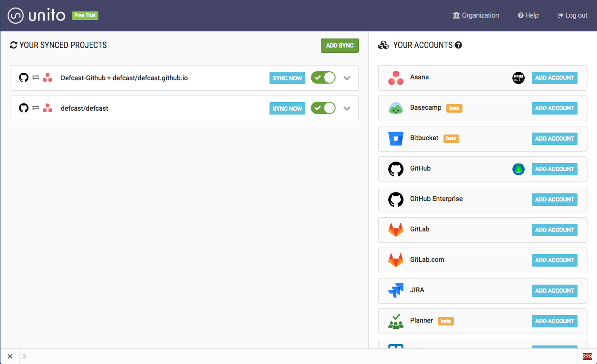
Task: Click the Unito logo
Action: (x=37, y=15)
